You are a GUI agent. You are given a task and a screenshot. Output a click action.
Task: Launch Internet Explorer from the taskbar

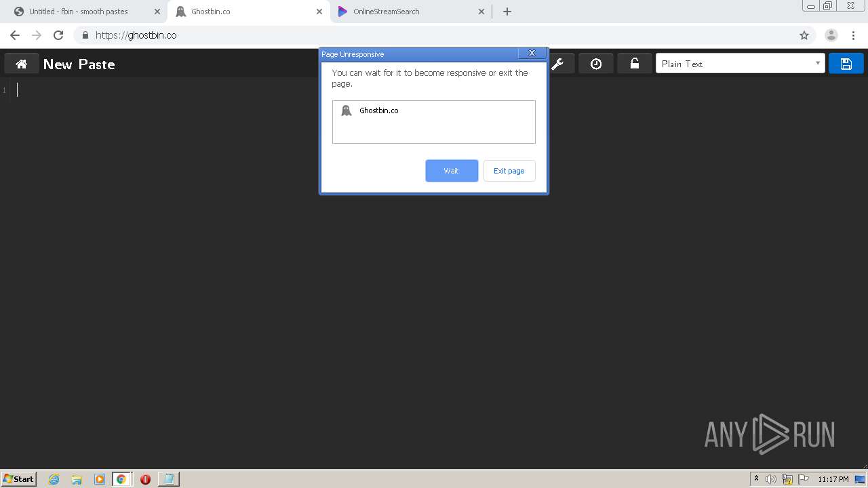[x=54, y=479]
